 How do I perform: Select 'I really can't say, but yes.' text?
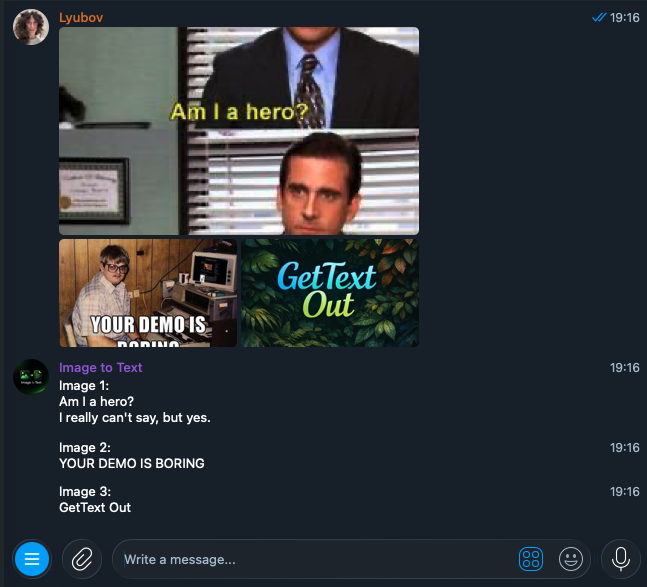coord(135,417)
